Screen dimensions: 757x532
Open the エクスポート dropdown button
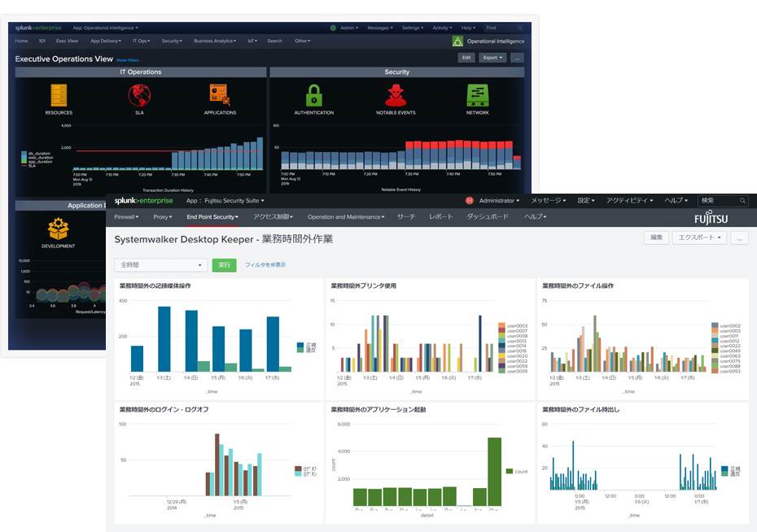point(699,238)
